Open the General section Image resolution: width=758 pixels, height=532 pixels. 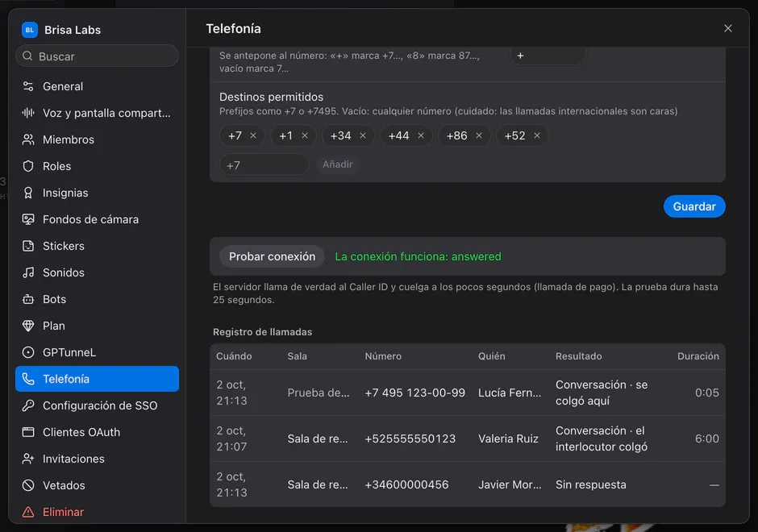[x=97, y=86]
